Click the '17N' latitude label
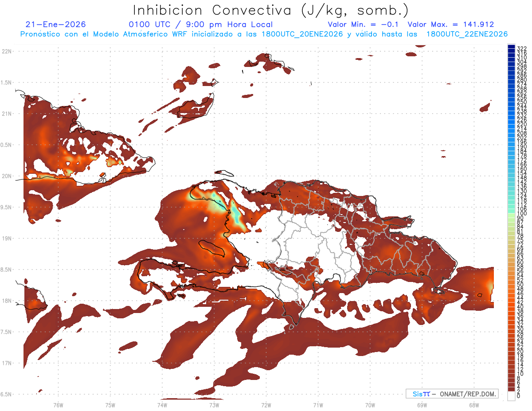This screenshot has width=532, height=411. (8, 363)
